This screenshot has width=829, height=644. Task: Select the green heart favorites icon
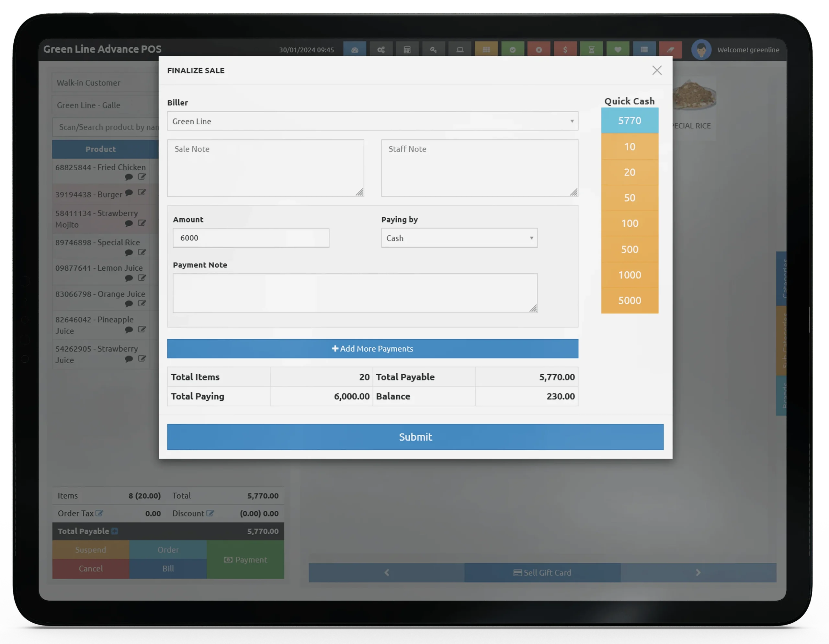click(x=618, y=49)
